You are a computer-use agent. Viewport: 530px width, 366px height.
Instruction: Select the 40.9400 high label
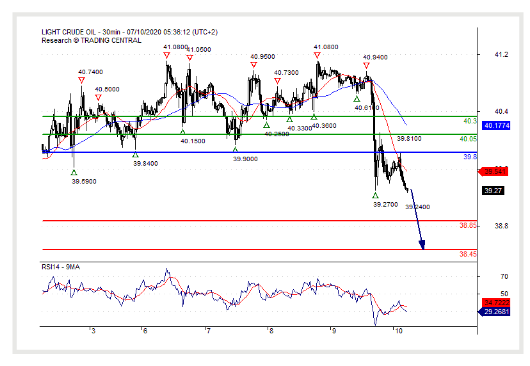coord(375,57)
